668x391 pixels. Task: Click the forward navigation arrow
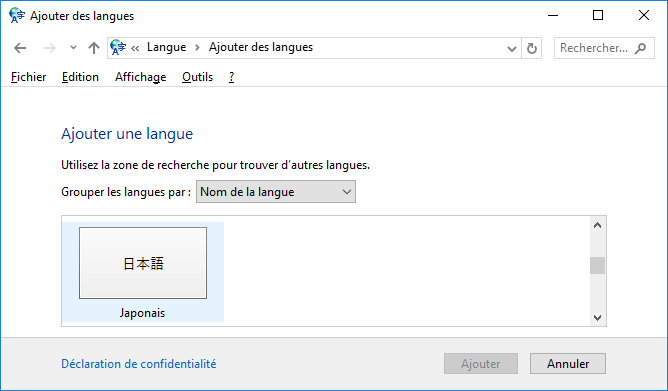[x=49, y=48]
